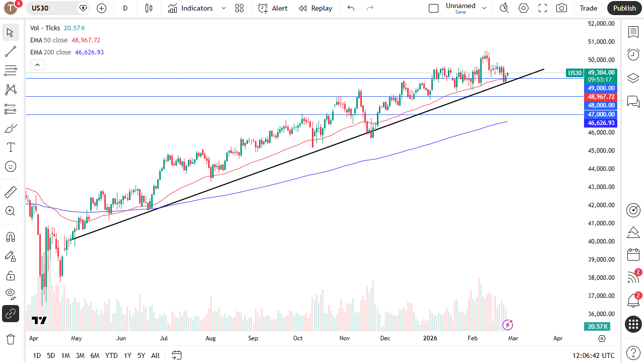
Task: Change the D timeframe interval
Action: pyautogui.click(x=125, y=8)
